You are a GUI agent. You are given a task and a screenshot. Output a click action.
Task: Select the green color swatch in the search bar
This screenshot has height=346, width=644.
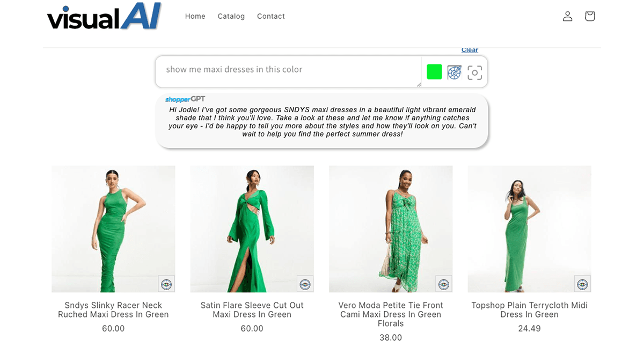click(434, 70)
